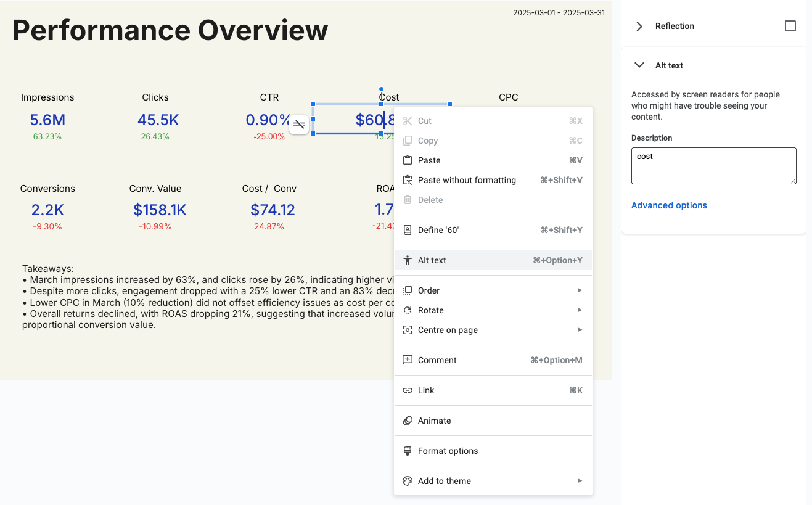Click the Format options paint roller icon
The image size is (812, 505).
pos(407,451)
